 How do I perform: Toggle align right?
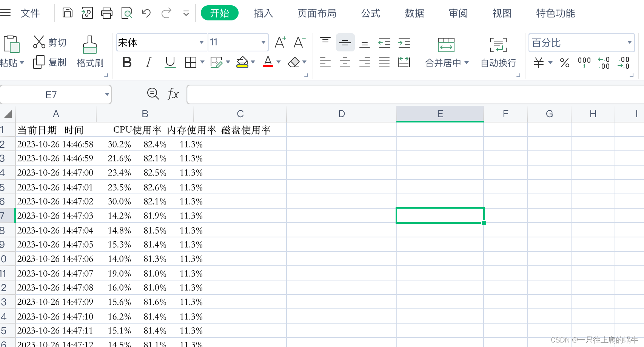[x=365, y=62]
